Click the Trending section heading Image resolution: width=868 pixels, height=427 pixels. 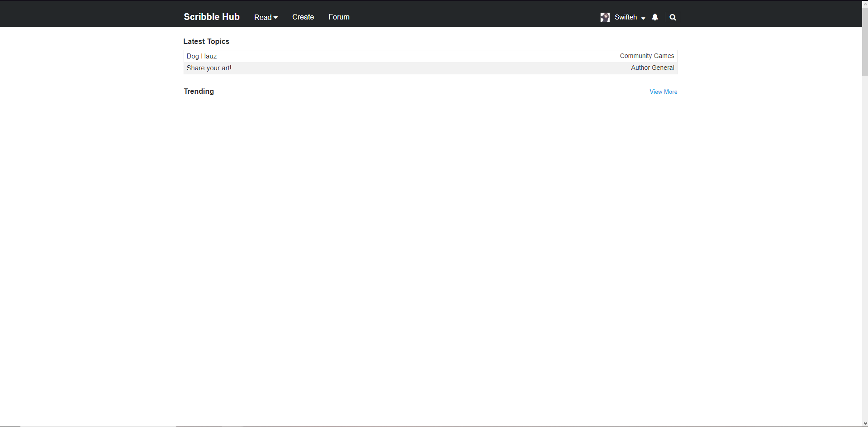[x=199, y=91]
